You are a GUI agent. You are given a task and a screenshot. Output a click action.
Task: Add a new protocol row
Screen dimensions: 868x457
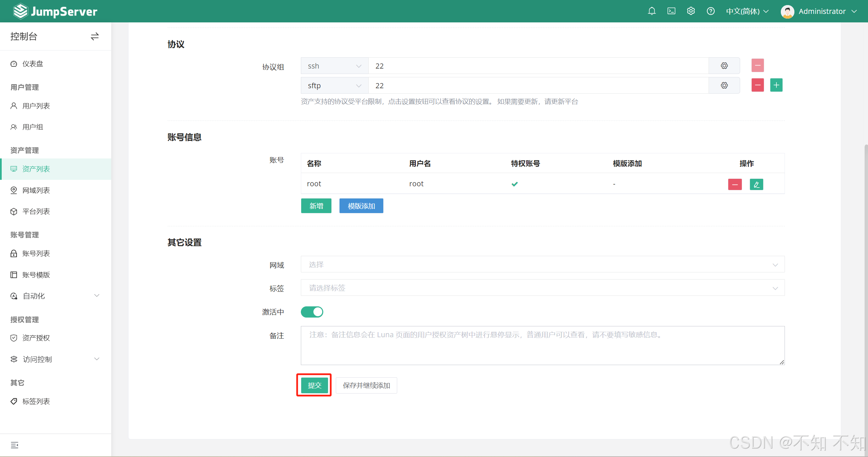(x=776, y=85)
